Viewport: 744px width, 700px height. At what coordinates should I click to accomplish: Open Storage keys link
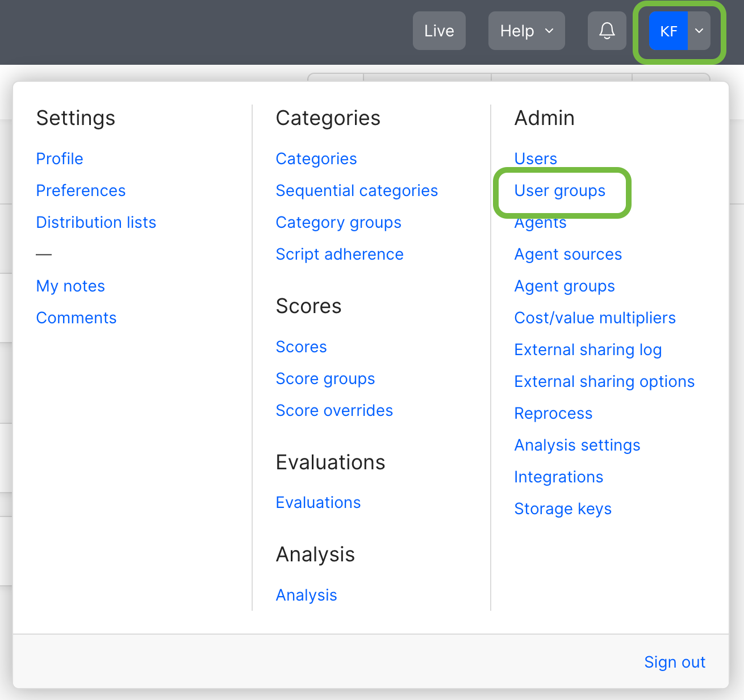[x=563, y=509]
